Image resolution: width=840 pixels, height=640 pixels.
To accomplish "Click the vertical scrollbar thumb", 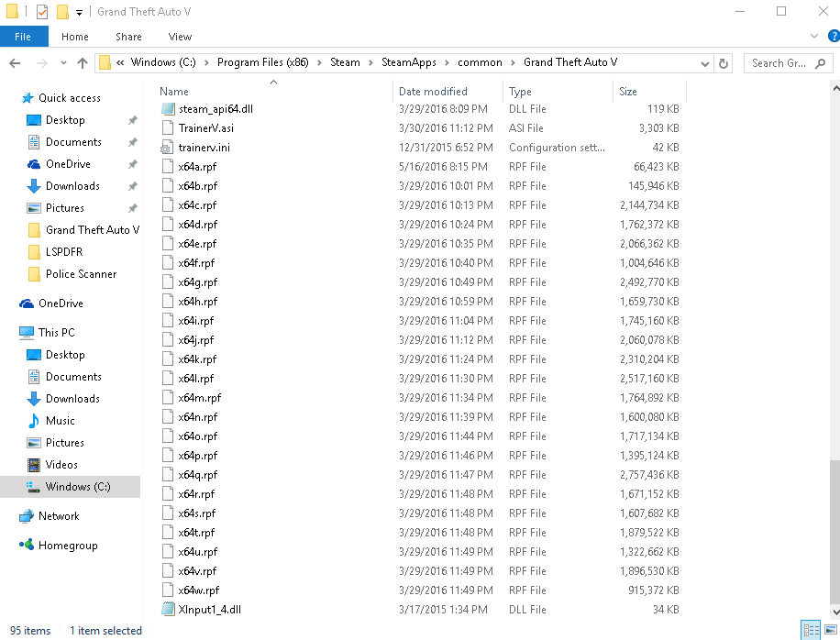I will 834,531.
